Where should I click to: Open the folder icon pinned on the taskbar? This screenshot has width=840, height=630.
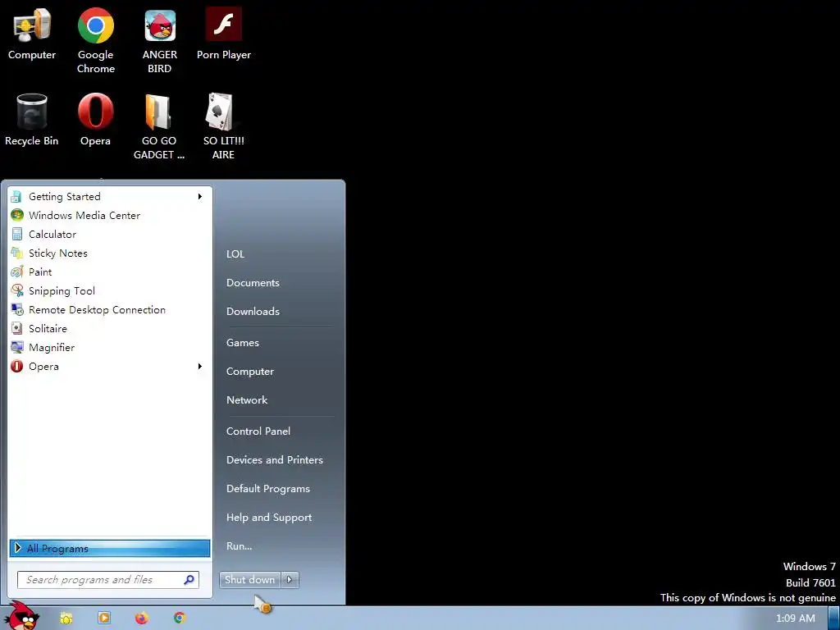pyautogui.click(x=66, y=619)
